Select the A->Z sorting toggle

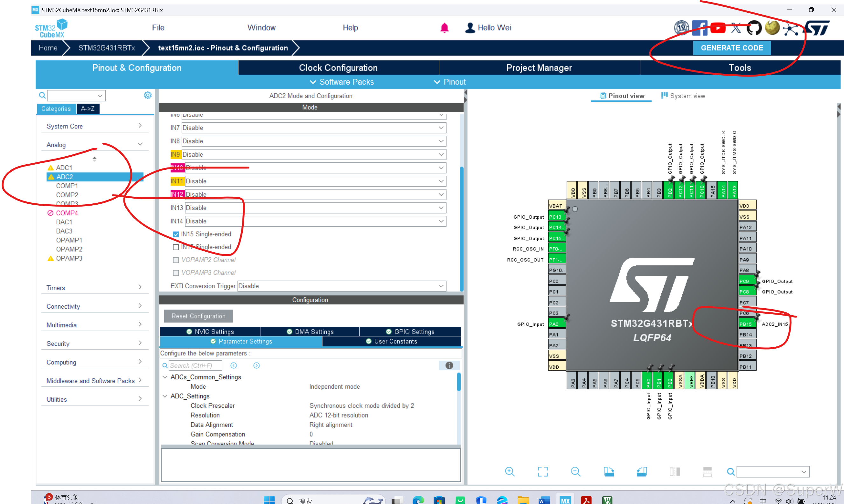coord(88,109)
